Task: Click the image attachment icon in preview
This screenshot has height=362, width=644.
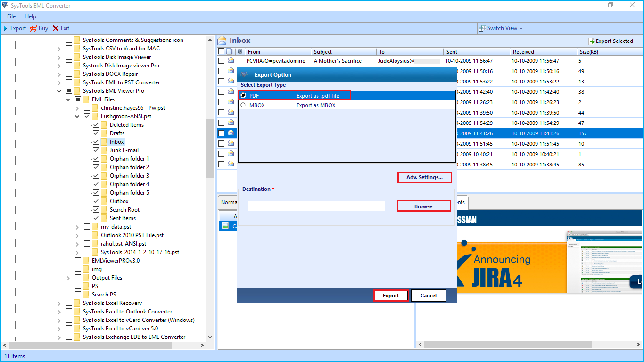Action: (225, 226)
